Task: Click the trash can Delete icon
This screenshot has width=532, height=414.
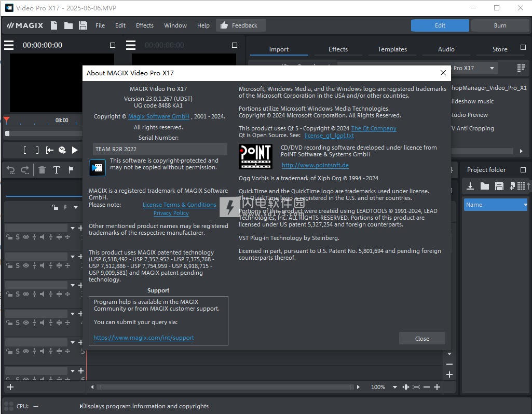Action: click(42, 170)
